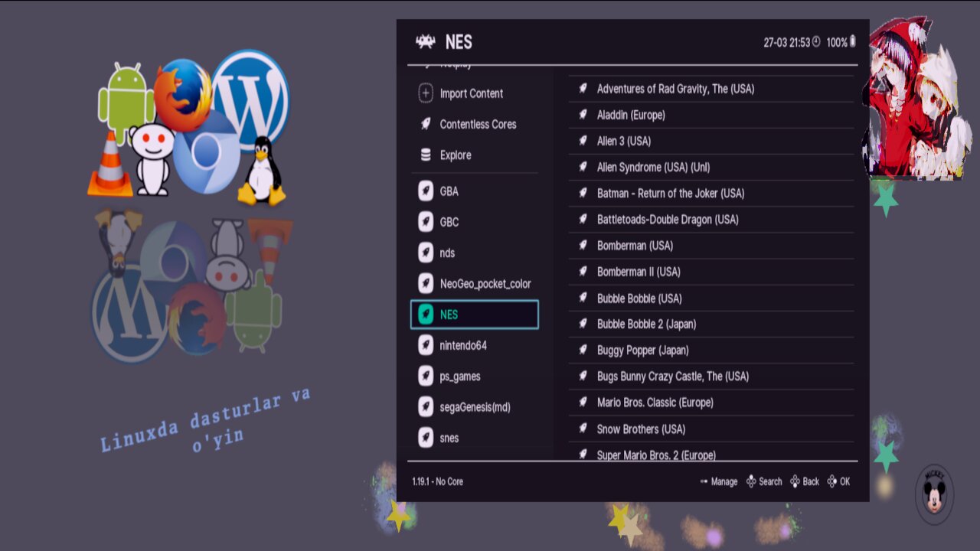Click the segaGenesis(md) playlist icon
Screen dimensions: 980x551
(x=426, y=406)
